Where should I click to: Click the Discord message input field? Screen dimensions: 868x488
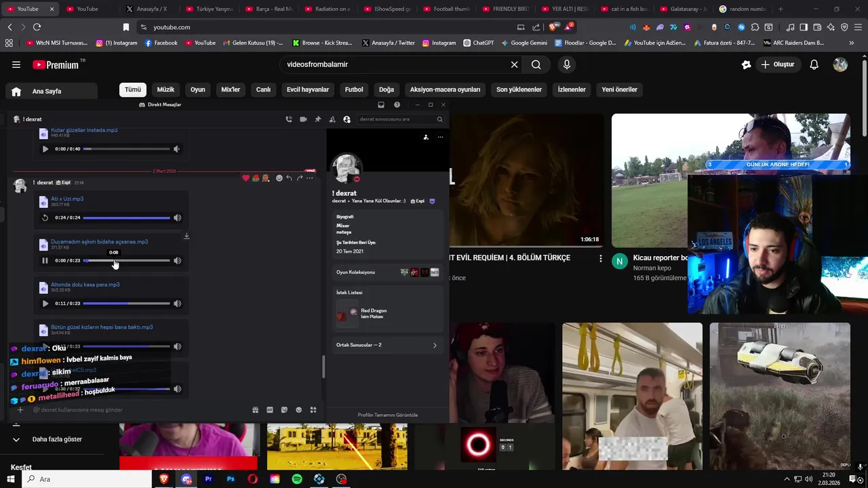coord(139,410)
